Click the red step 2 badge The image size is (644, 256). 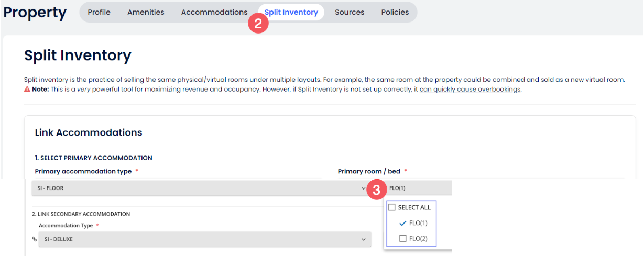tap(258, 24)
